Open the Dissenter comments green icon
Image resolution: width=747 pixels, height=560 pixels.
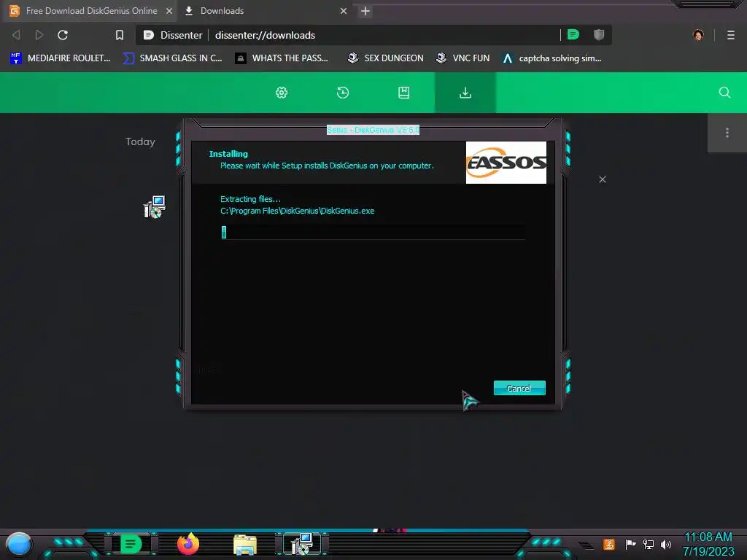click(573, 34)
